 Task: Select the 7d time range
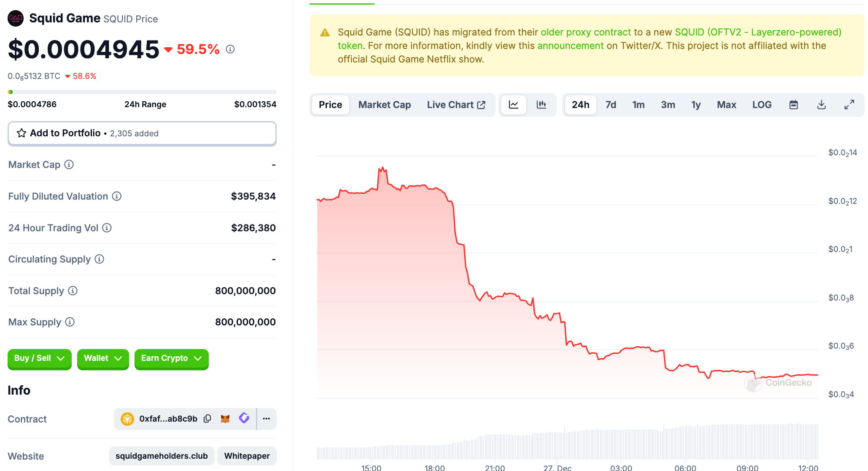[x=610, y=105]
